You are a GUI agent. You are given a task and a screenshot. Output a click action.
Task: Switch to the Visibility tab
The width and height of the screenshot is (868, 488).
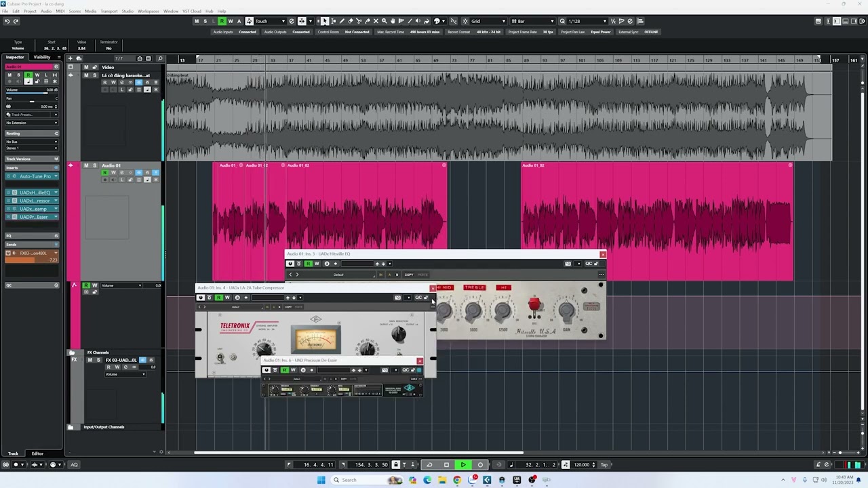click(42, 57)
